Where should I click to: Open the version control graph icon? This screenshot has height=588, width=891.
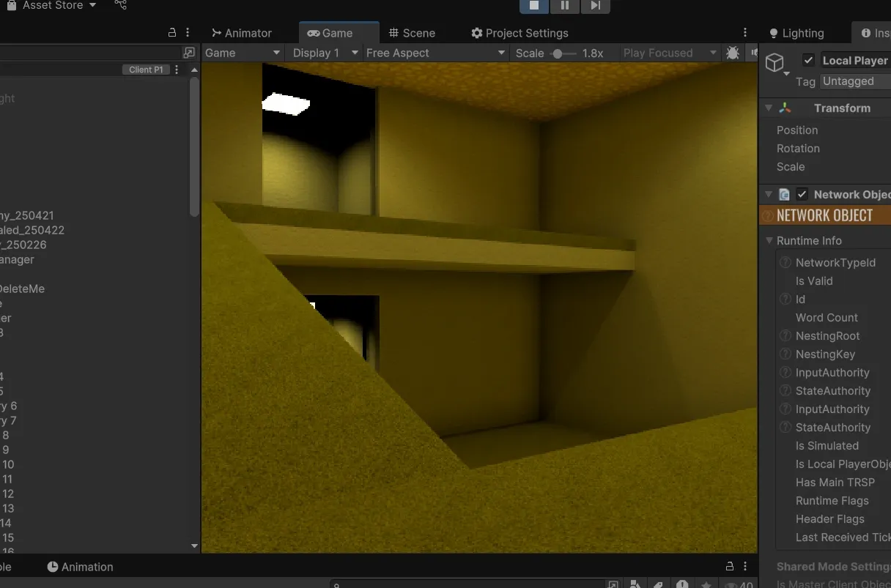121,5
